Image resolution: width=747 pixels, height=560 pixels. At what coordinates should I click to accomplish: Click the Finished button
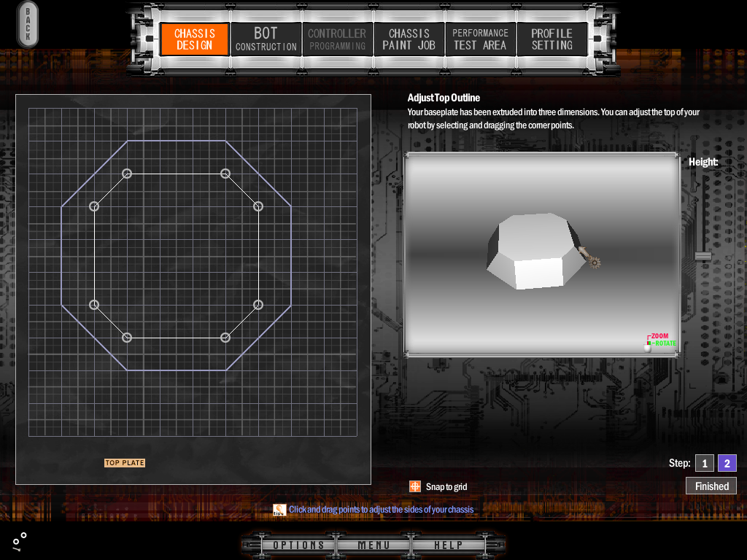click(x=711, y=486)
